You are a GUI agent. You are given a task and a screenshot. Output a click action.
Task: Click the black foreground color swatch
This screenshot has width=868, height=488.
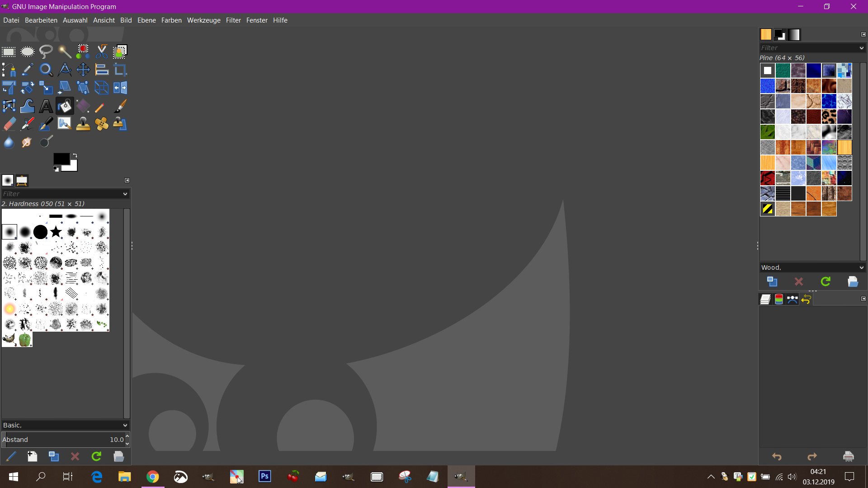click(x=61, y=159)
